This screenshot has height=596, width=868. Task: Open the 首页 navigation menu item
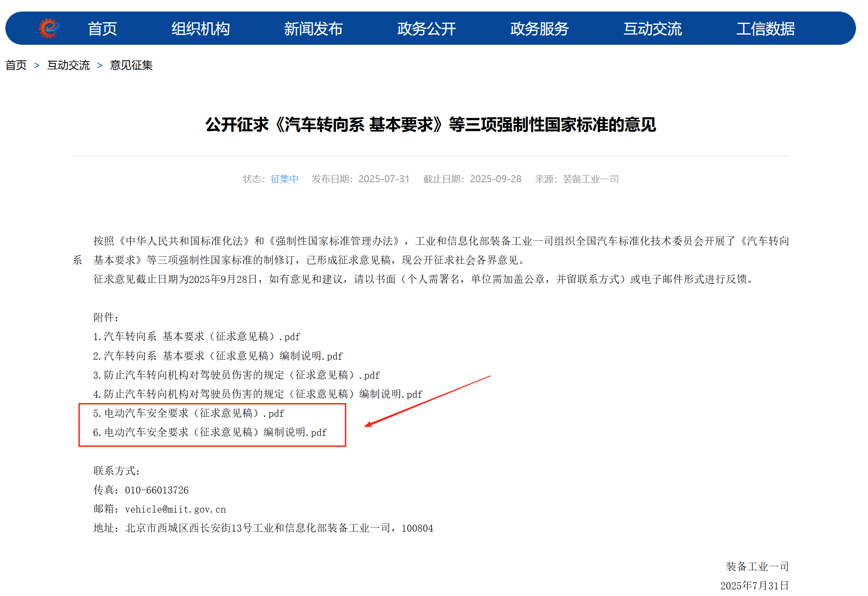coord(102,29)
